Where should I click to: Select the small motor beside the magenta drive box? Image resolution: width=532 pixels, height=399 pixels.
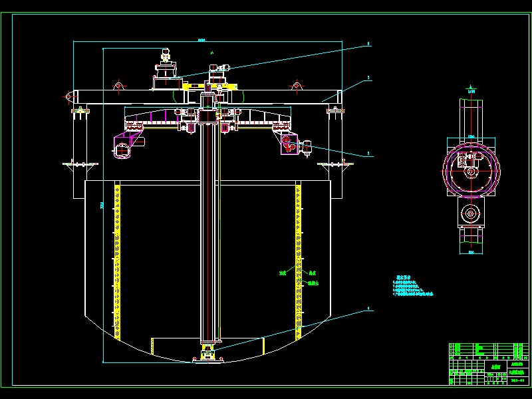point(307,148)
